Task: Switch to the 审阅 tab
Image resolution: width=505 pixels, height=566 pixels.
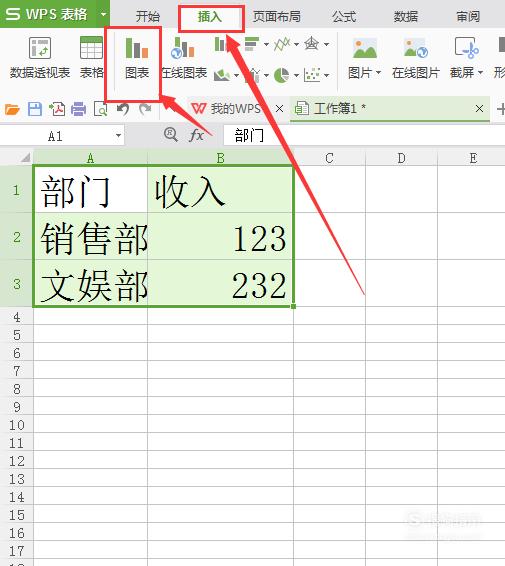Action: (x=468, y=17)
